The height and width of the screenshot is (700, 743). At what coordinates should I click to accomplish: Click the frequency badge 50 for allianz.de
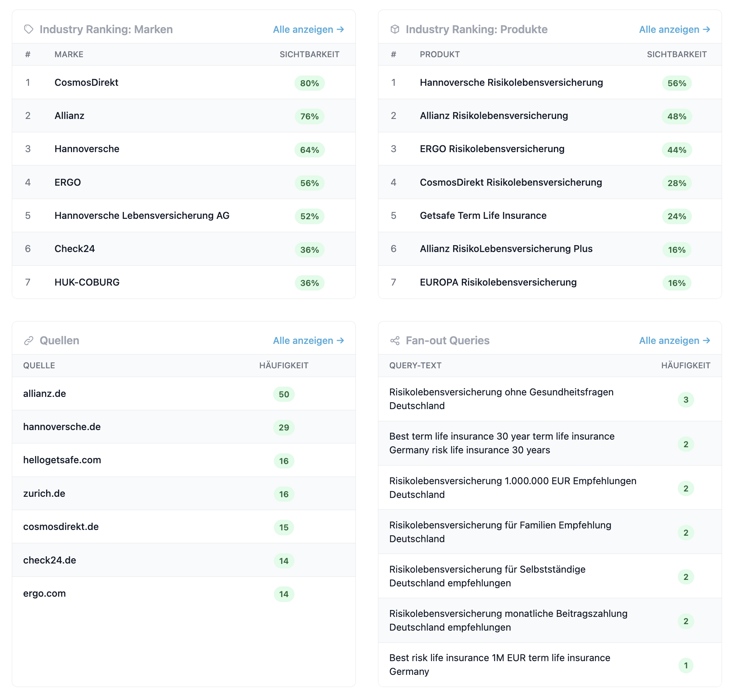pyautogui.click(x=284, y=395)
